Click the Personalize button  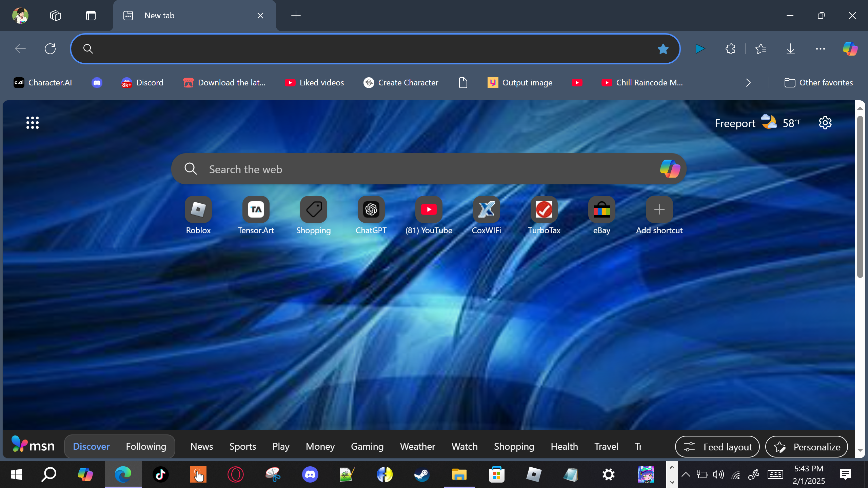[x=806, y=447]
